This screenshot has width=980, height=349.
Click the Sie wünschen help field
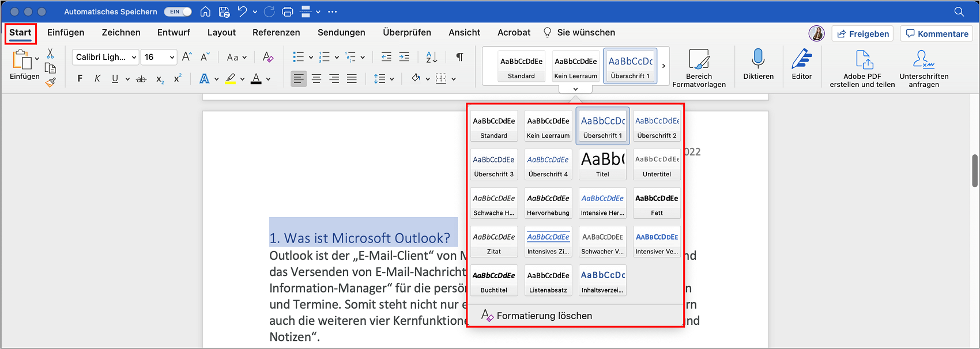point(579,32)
